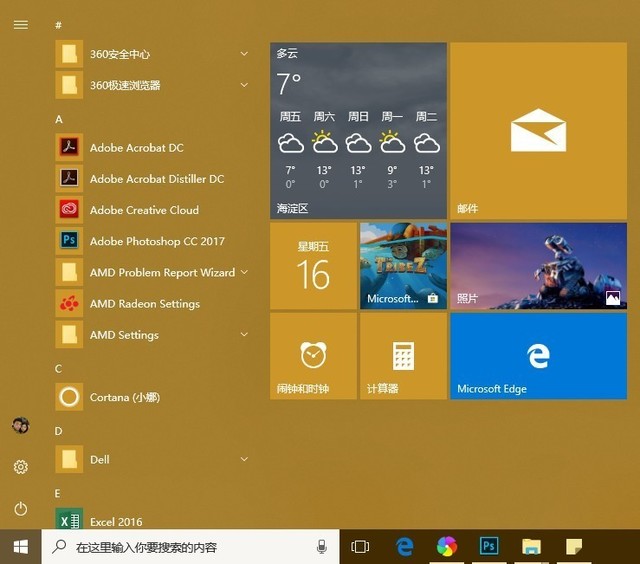
Task: Open AMD Settings folder icon
Action: (x=69, y=335)
